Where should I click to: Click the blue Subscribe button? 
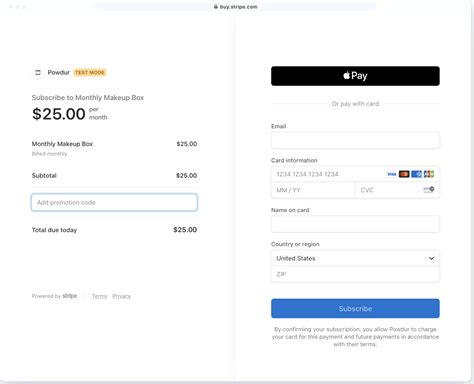coord(355,308)
